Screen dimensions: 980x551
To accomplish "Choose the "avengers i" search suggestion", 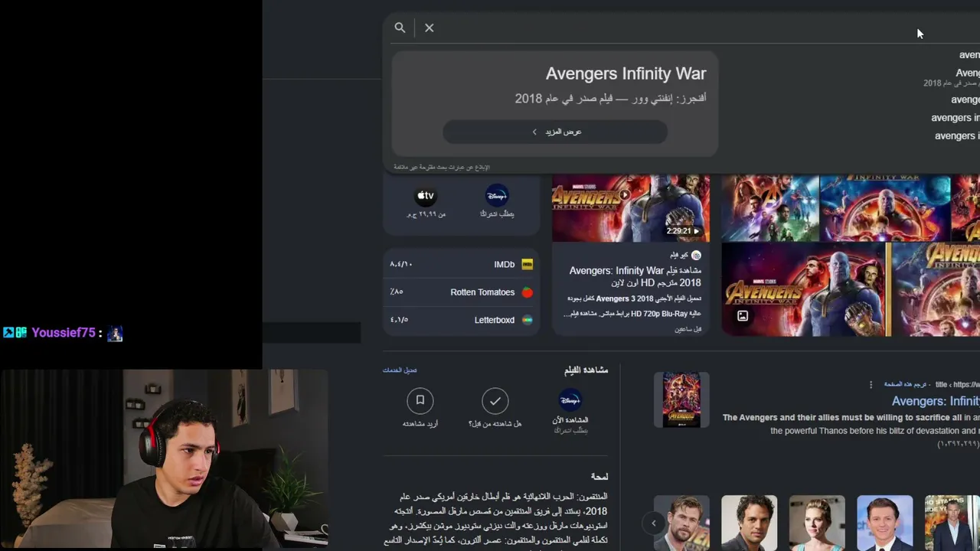I will pos(957,136).
